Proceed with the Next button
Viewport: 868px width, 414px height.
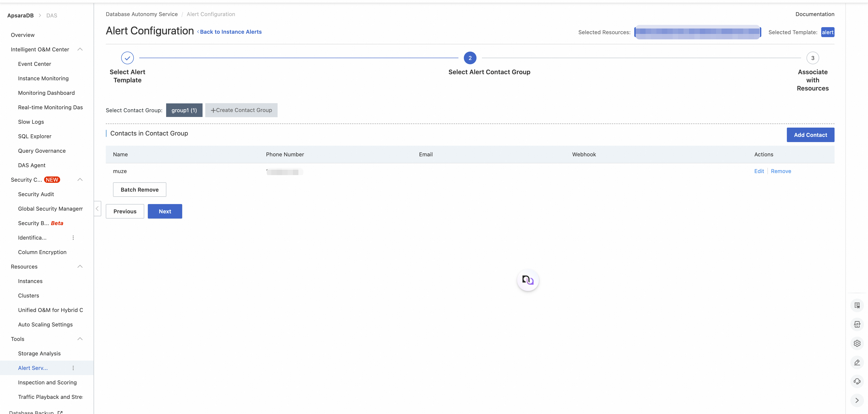tap(165, 211)
